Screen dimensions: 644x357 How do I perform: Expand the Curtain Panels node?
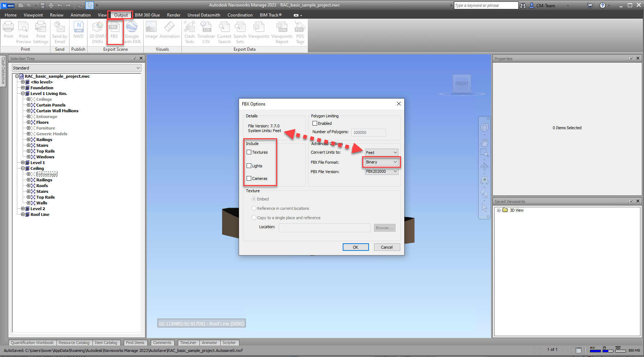click(28, 105)
